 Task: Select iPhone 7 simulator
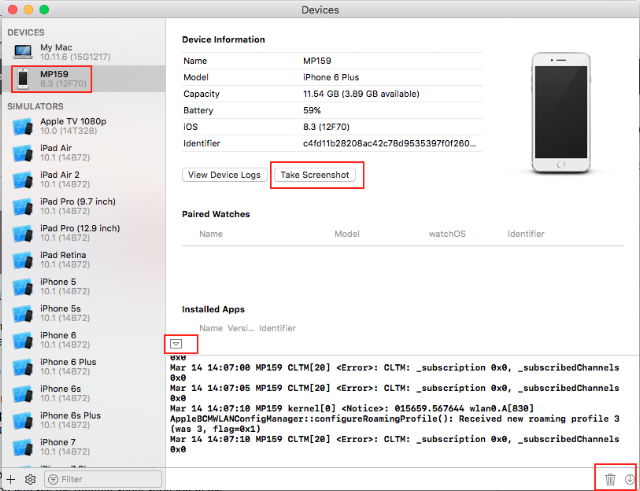coord(84,447)
